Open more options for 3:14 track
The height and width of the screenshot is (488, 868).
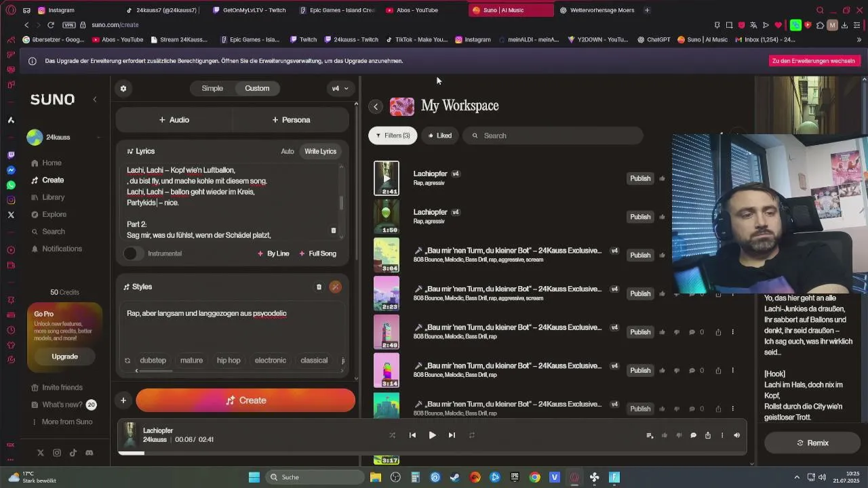732,371
